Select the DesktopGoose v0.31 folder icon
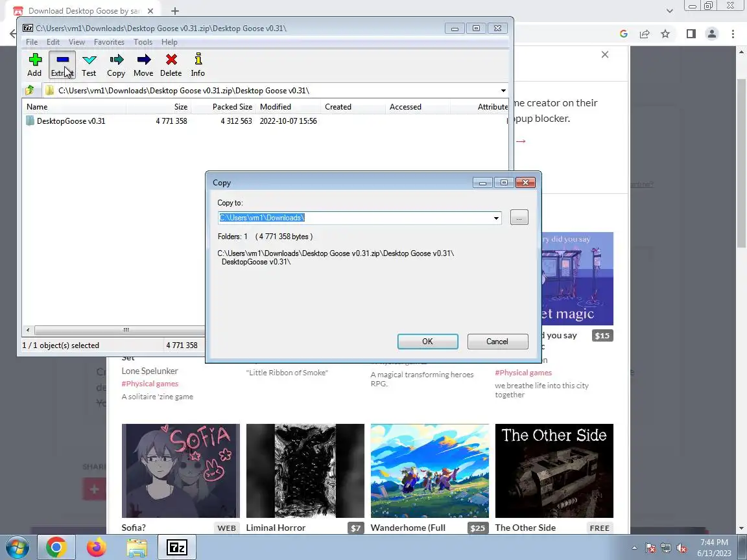 (x=30, y=121)
